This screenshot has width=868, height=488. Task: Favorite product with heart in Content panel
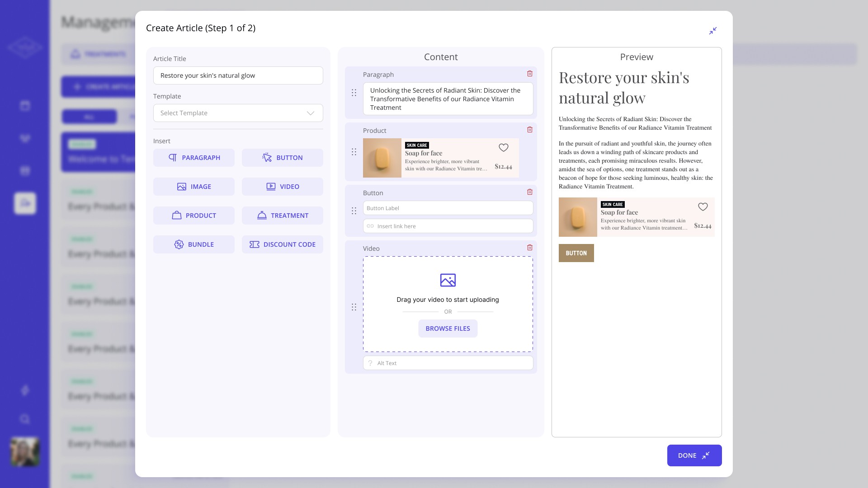tap(503, 148)
